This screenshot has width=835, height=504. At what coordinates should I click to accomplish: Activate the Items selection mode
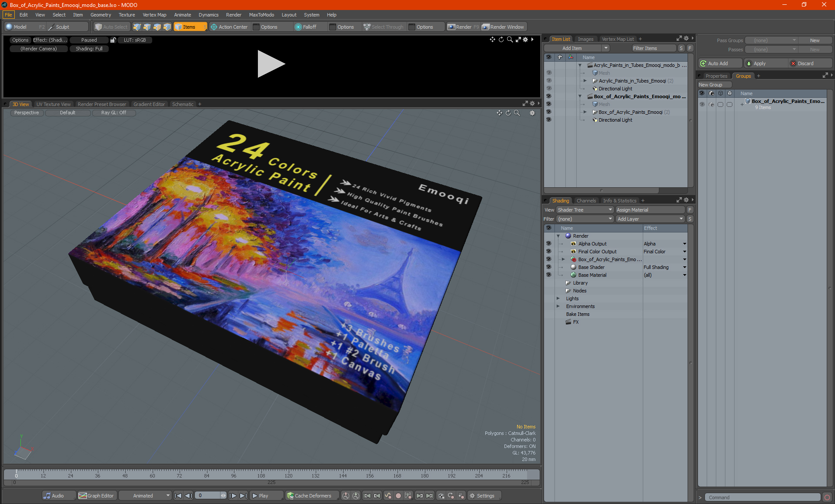[190, 27]
